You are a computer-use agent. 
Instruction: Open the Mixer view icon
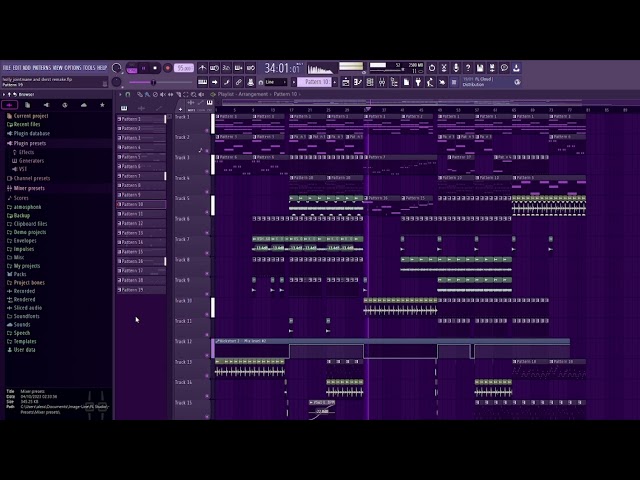(x=382, y=82)
